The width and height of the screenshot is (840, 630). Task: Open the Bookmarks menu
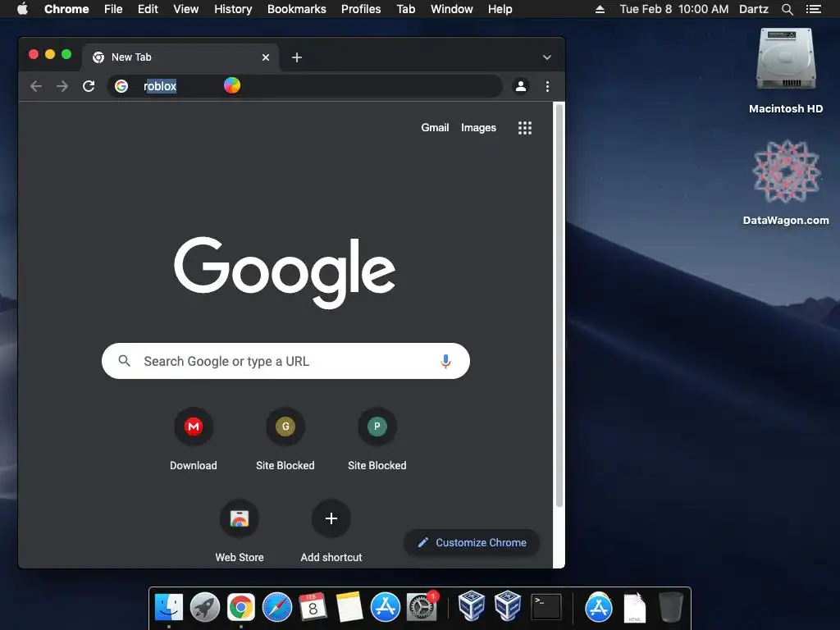tap(297, 9)
